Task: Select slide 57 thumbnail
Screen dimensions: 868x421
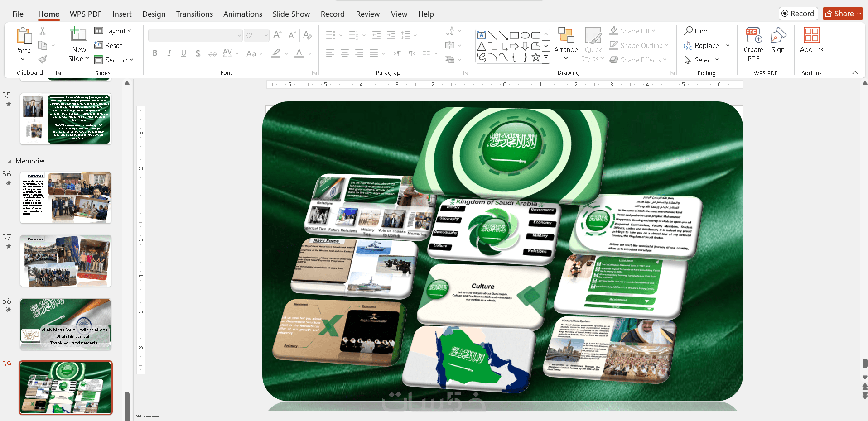Action: pyautogui.click(x=66, y=261)
